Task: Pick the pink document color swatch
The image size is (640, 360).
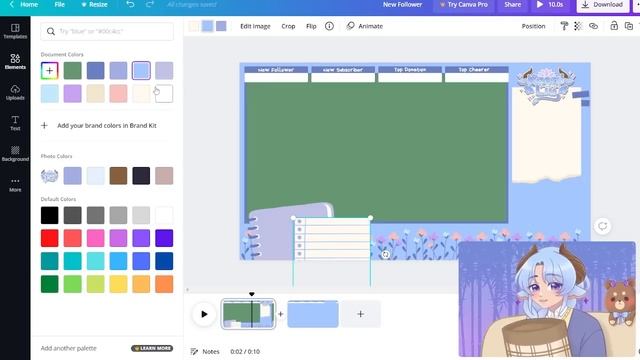Action: 118,93
